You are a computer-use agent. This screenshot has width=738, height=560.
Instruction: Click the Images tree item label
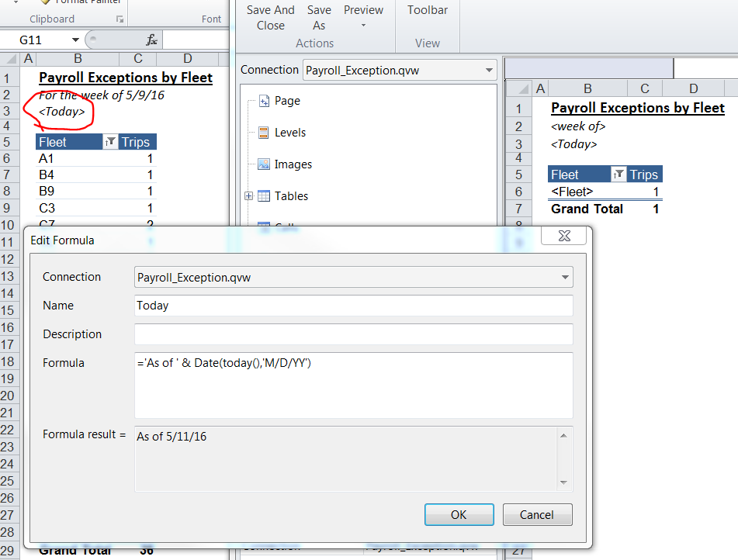293,164
